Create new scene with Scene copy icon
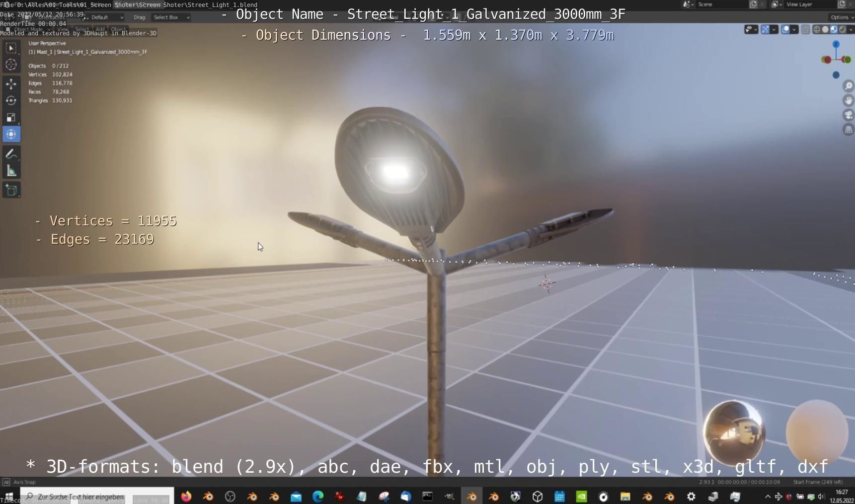 pos(753,4)
